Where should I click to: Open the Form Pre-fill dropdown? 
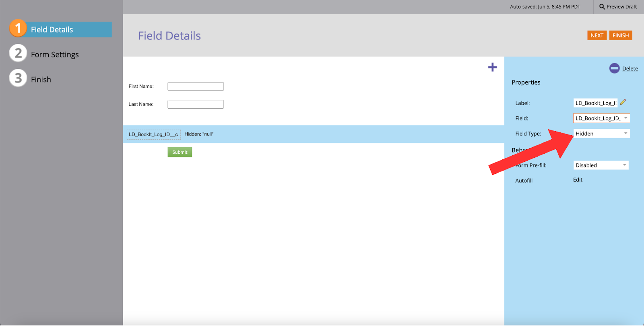(601, 165)
